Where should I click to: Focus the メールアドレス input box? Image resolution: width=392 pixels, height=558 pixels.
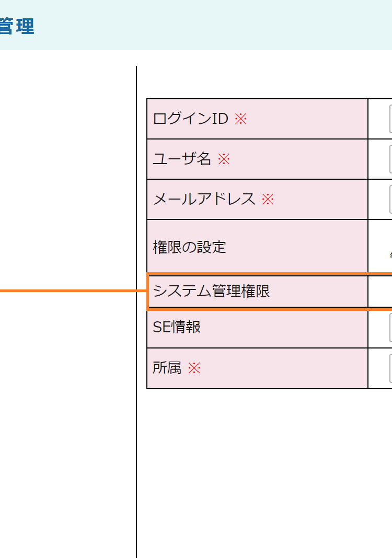[x=390, y=199]
